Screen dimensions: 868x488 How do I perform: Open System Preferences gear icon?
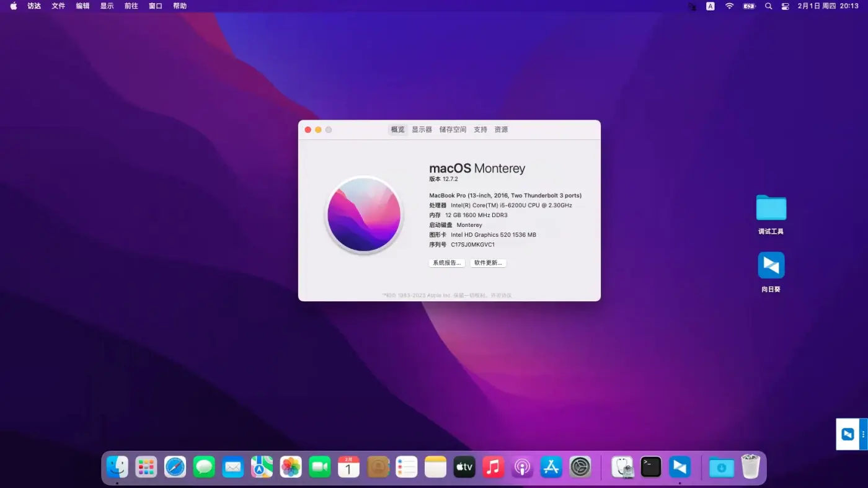[x=580, y=466]
